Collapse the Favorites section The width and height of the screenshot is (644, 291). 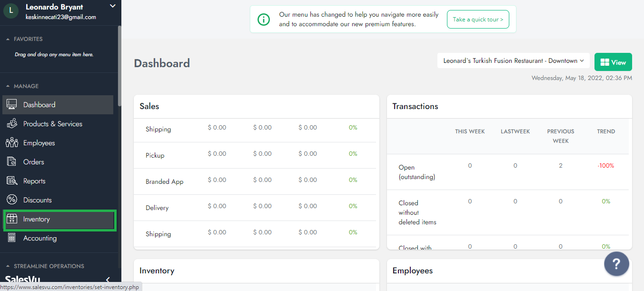[x=8, y=39]
